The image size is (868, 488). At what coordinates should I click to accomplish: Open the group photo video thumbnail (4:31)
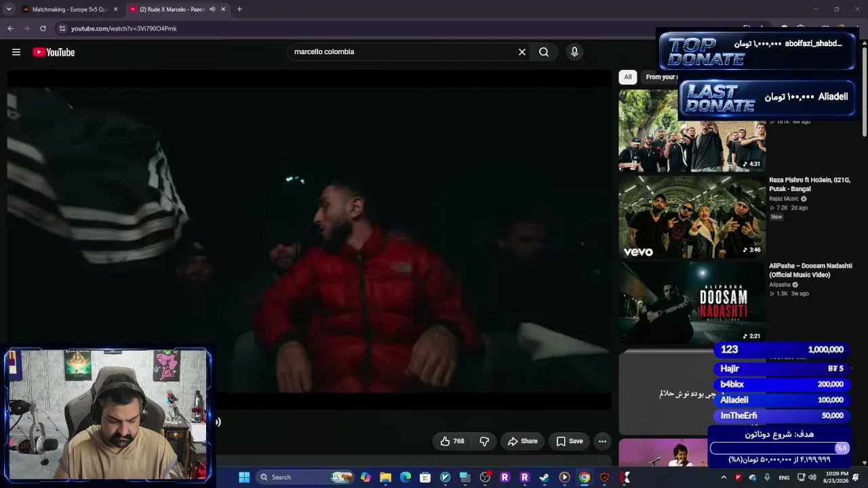[692, 131]
